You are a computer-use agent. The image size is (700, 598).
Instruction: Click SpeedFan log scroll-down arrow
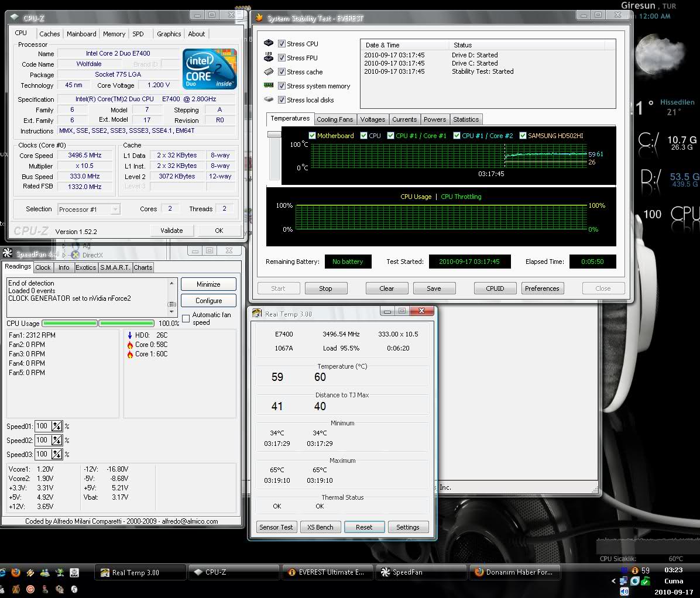tap(172, 311)
